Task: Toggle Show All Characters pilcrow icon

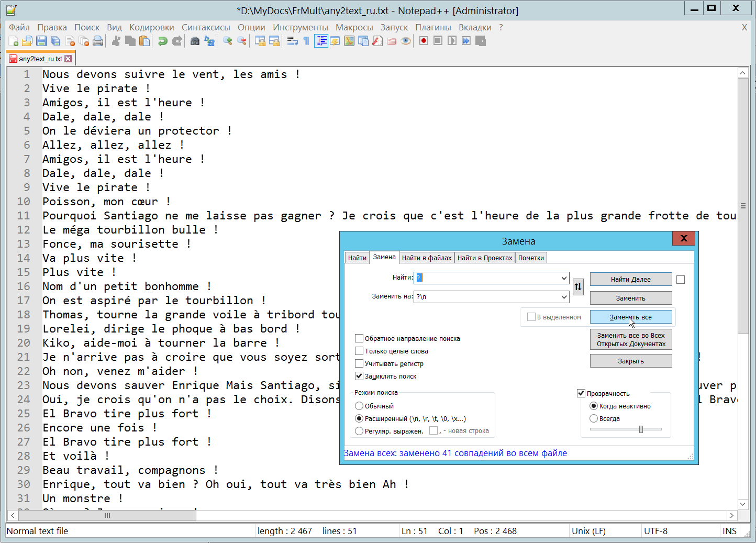Action: pyautogui.click(x=306, y=41)
